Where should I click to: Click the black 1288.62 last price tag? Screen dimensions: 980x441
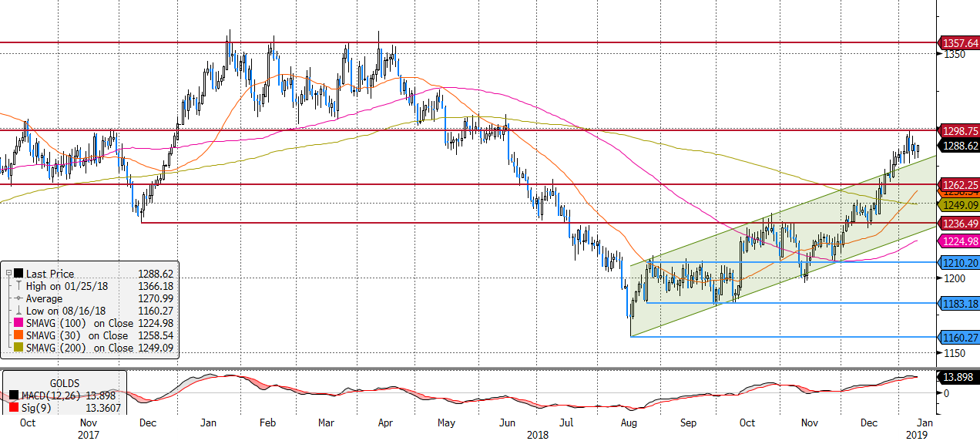958,145
